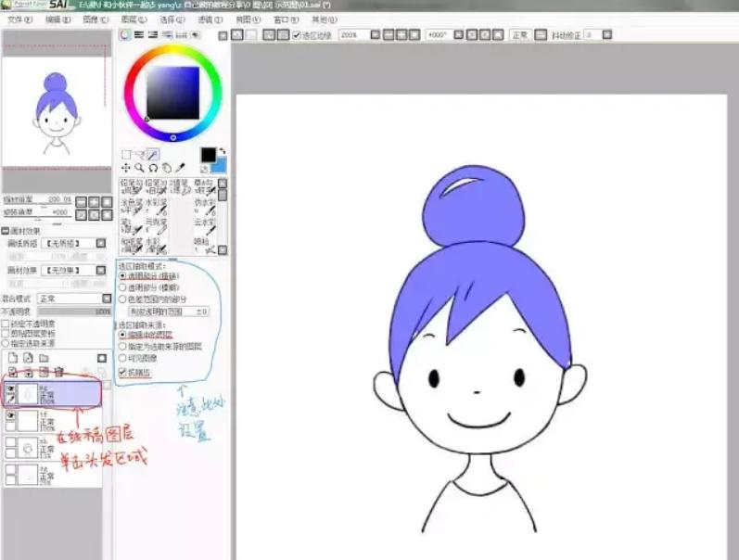Enable the 剪贴图层蒙板 checkbox

pyautogui.click(x=6, y=333)
